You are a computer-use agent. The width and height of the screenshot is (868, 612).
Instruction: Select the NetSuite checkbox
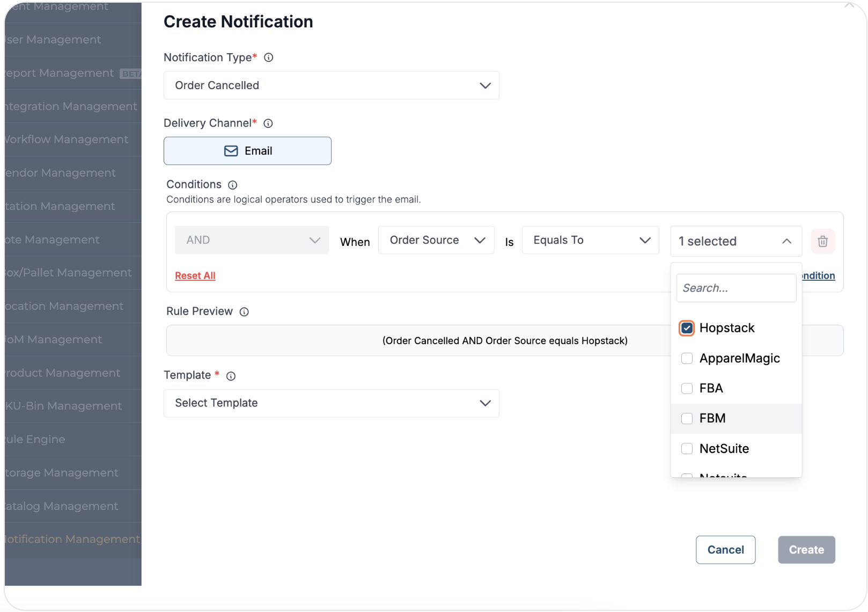[687, 449]
